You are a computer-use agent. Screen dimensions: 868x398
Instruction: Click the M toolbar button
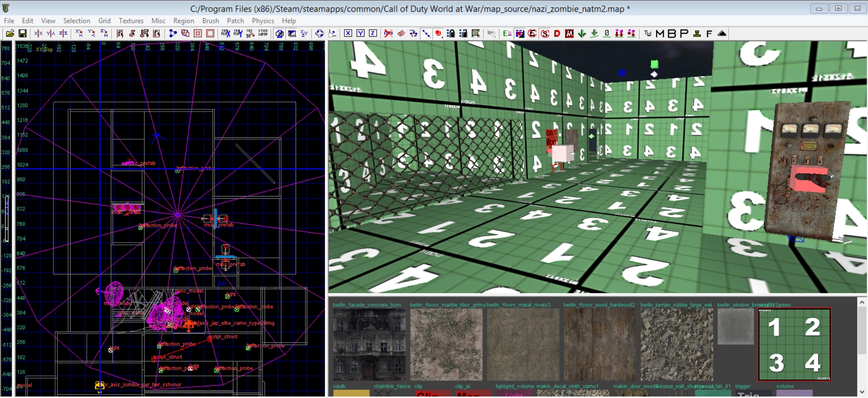coord(660,33)
